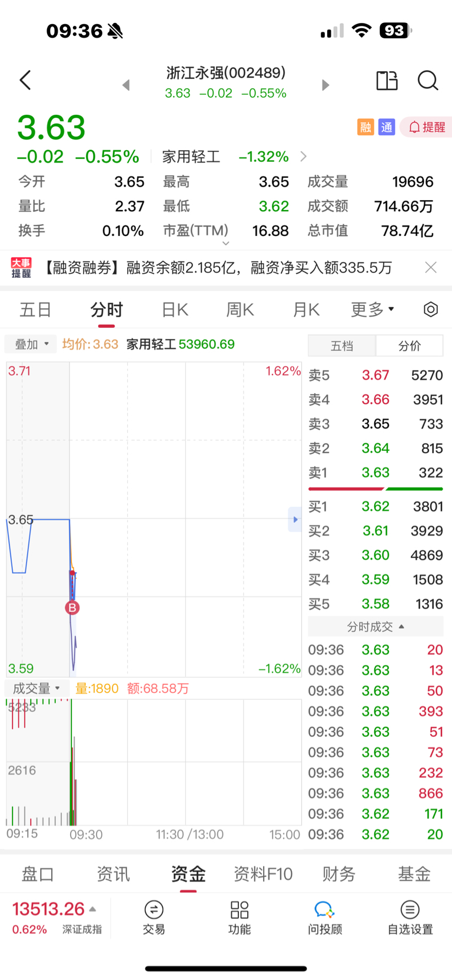Tap the 买4 3.59 bid row
Image resolution: width=452 pixels, height=980 pixels.
375,580
